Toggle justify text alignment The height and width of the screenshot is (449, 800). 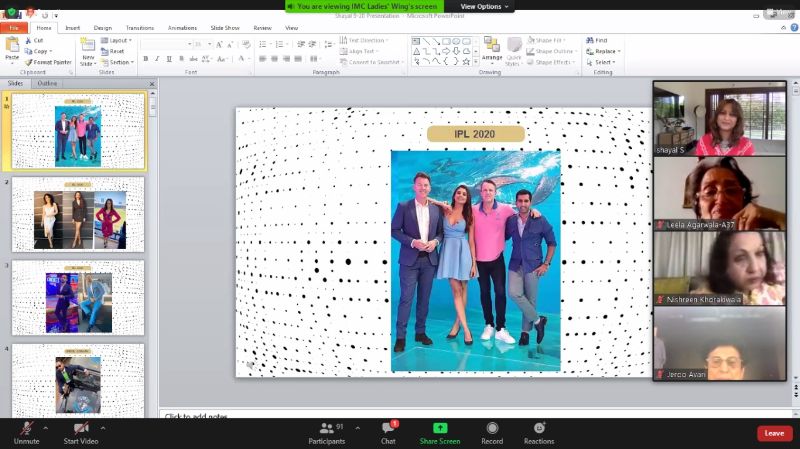click(298, 59)
